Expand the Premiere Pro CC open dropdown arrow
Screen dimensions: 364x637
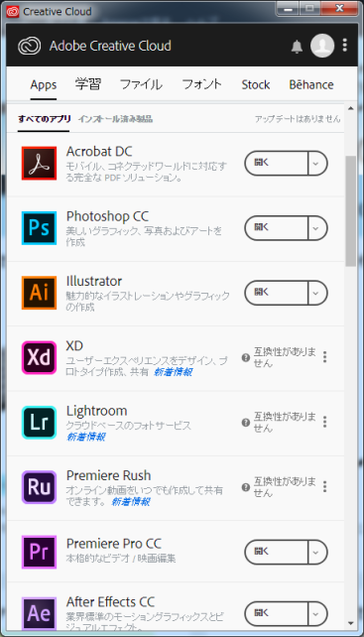[317, 552]
